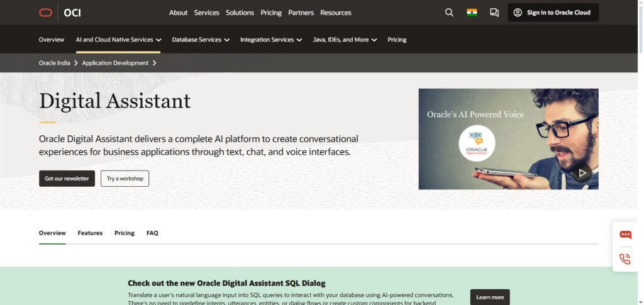Click Get our newsletter button
Image resolution: width=644 pixels, height=305 pixels.
[67, 179]
